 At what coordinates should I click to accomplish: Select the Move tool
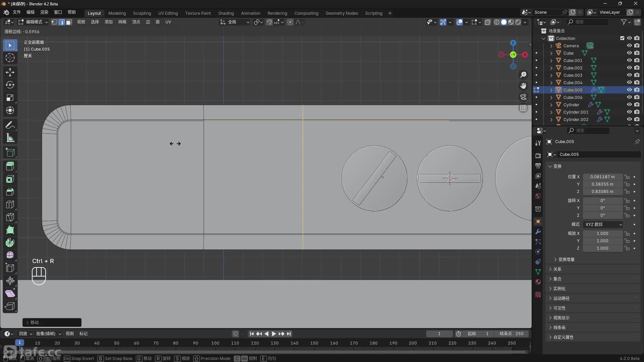click(x=10, y=72)
